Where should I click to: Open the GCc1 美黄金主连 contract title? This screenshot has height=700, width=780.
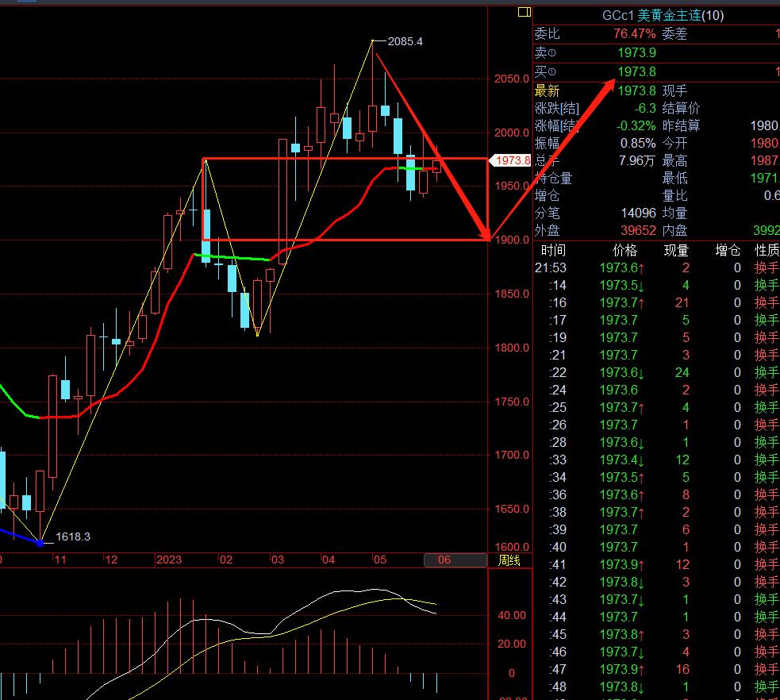click(663, 15)
